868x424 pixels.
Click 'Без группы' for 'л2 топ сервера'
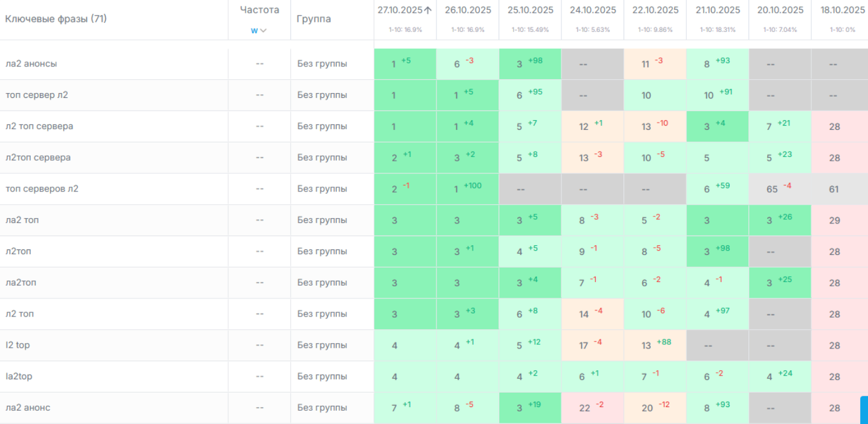(322, 126)
